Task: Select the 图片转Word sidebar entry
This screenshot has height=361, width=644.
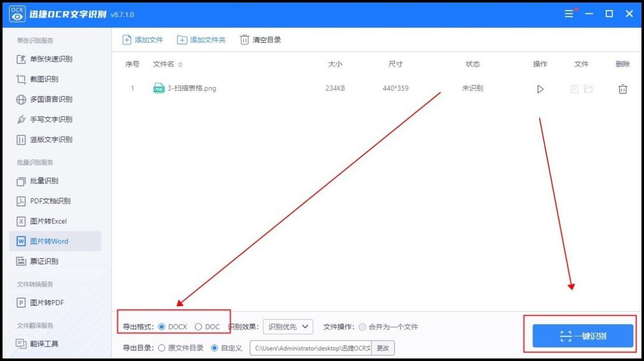Action: [x=55, y=241]
